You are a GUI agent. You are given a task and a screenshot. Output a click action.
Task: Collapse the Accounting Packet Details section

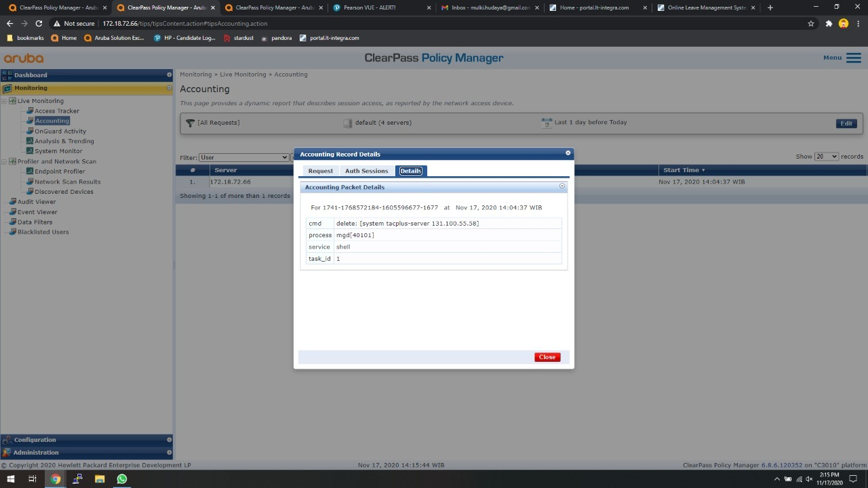click(x=561, y=186)
